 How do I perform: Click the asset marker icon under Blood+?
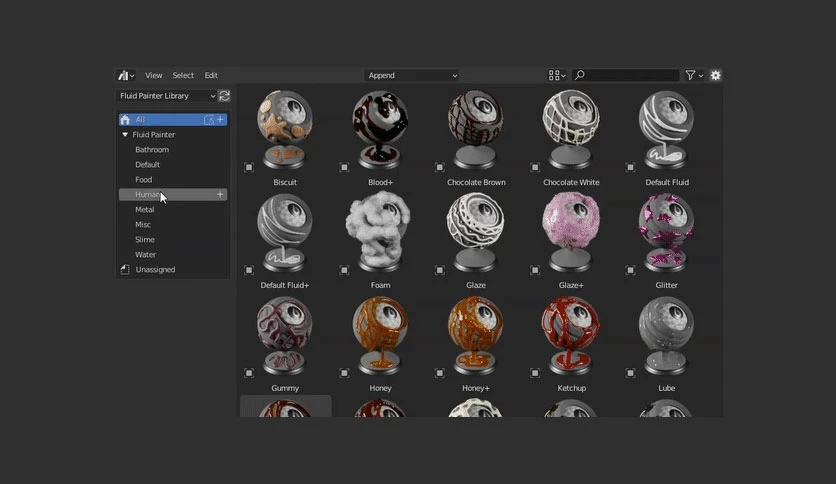point(344,167)
